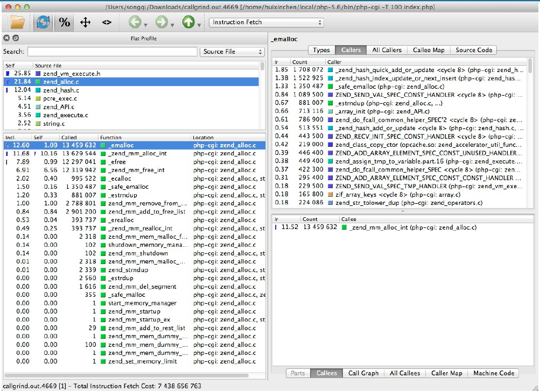Image resolution: width=540 pixels, height=392 pixels.
Task: Toggle the crossed-arrows relative-to-parent button
Action: 85,23
